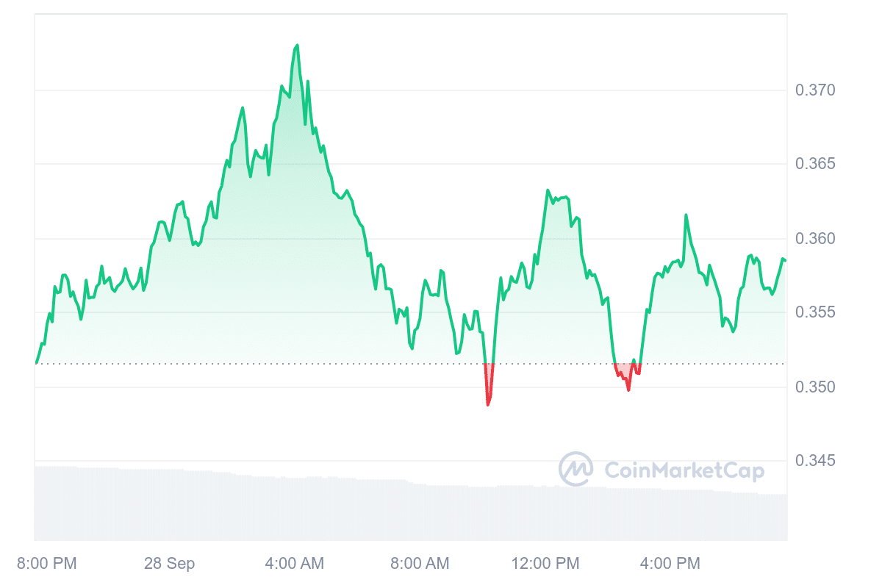Click the 0.355 price axis label
This screenshot has height=588, width=882.
(x=815, y=312)
